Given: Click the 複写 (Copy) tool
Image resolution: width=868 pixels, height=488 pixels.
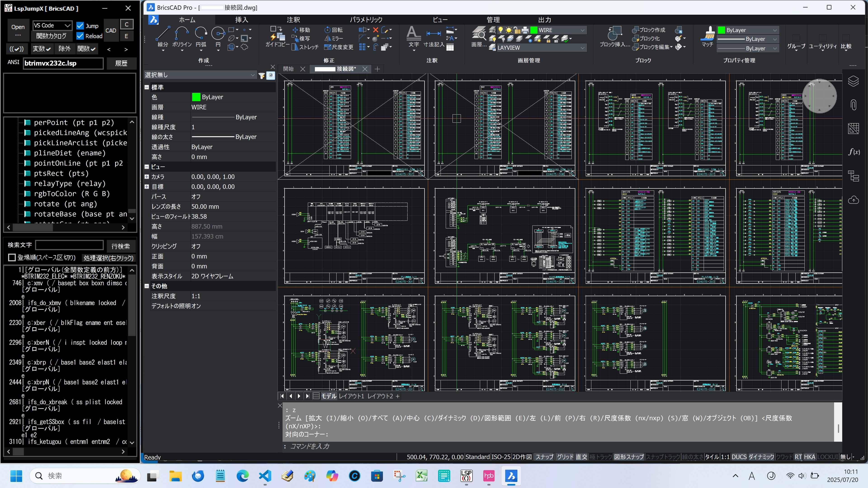Looking at the screenshot, I should point(301,38).
